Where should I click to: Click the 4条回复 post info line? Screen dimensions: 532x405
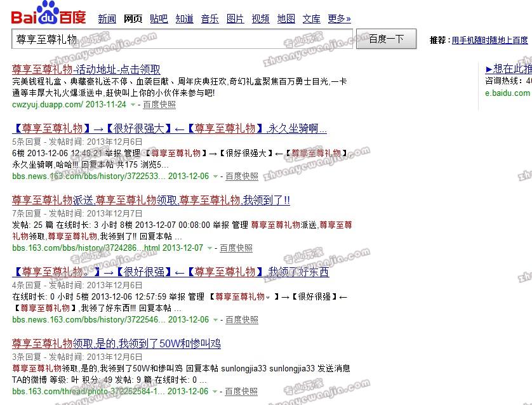coord(77,285)
